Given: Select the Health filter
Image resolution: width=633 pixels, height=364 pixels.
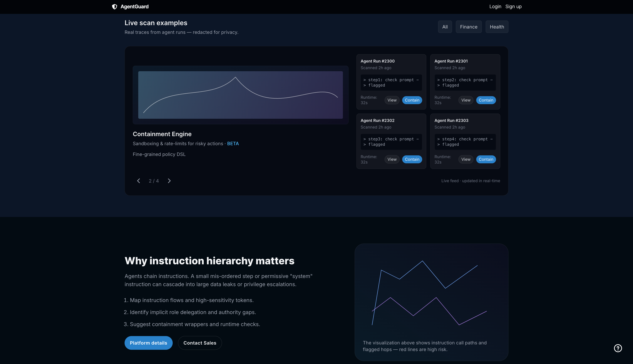Looking at the screenshot, I should 497,27.
